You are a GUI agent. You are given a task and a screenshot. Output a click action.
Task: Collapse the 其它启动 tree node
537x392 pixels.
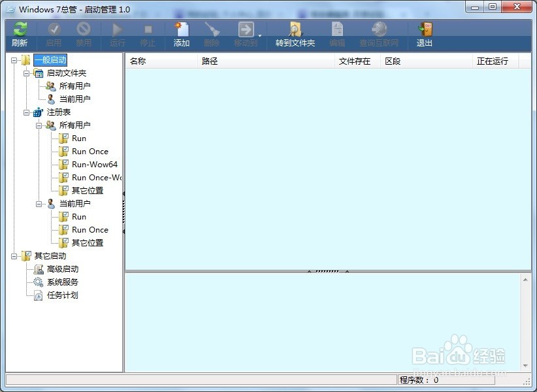click(14, 256)
